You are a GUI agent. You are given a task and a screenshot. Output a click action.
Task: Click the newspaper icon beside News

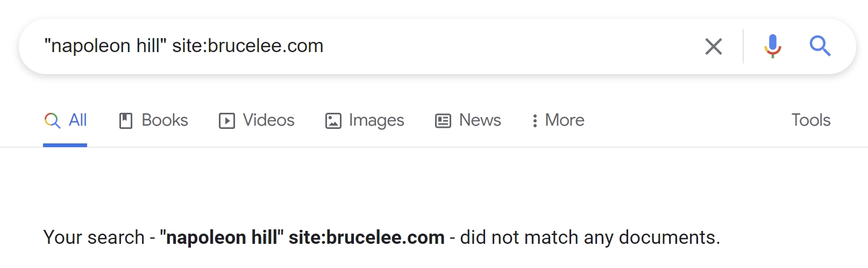coord(443,121)
